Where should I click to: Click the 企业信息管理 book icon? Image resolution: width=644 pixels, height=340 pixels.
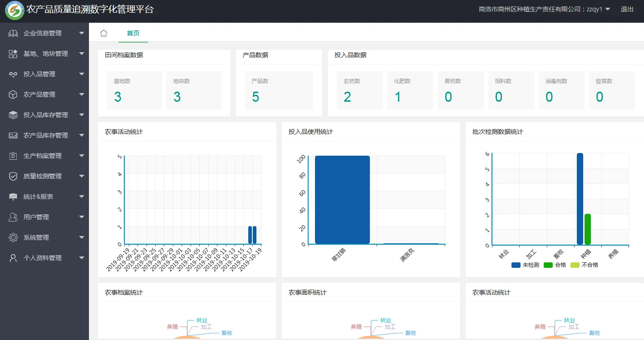(x=13, y=33)
